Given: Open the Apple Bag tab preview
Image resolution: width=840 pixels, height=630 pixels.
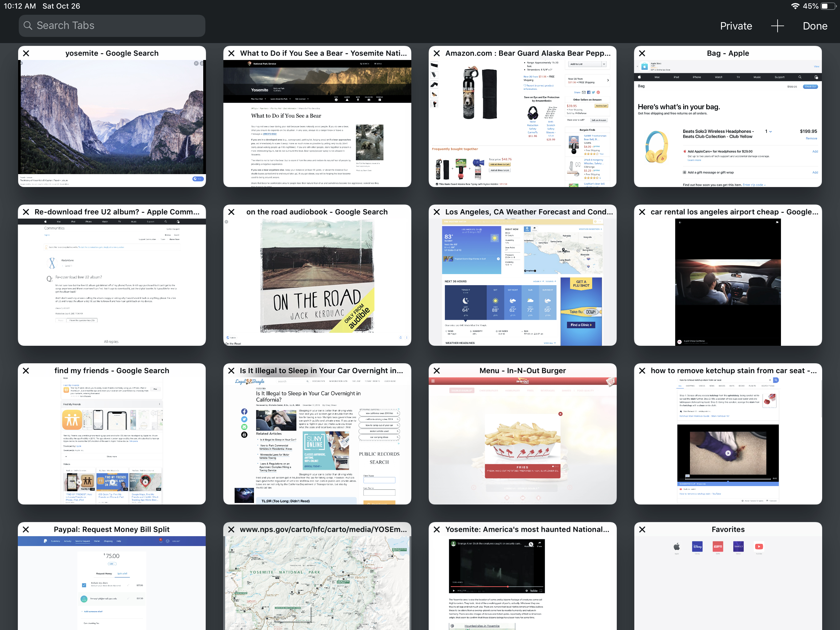Looking at the screenshot, I should 728,123.
